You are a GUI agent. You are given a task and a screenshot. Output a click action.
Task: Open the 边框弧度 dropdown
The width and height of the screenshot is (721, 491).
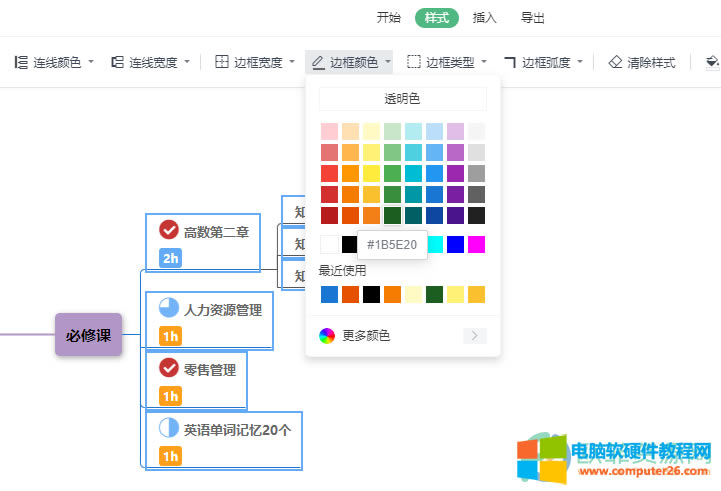point(543,62)
